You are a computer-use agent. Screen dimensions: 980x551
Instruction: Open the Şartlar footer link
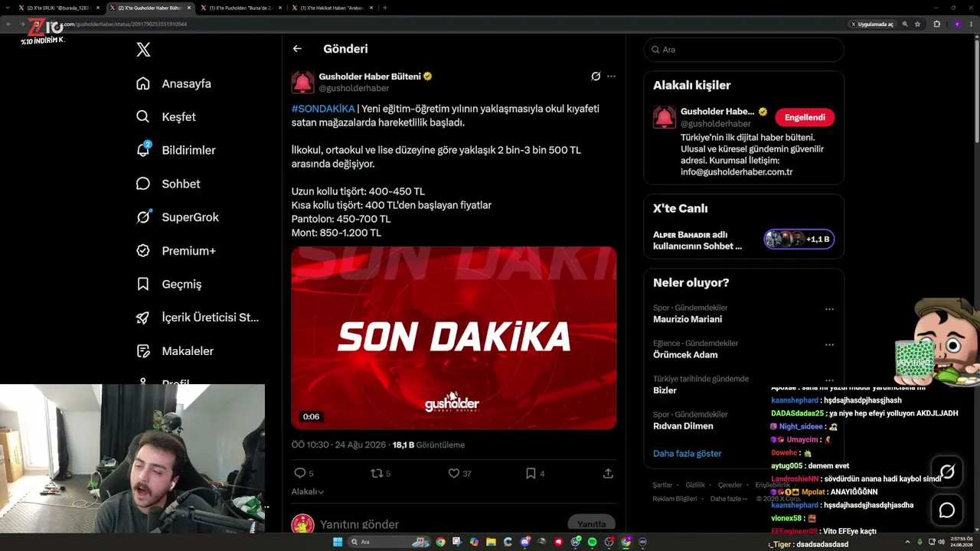pyautogui.click(x=662, y=485)
